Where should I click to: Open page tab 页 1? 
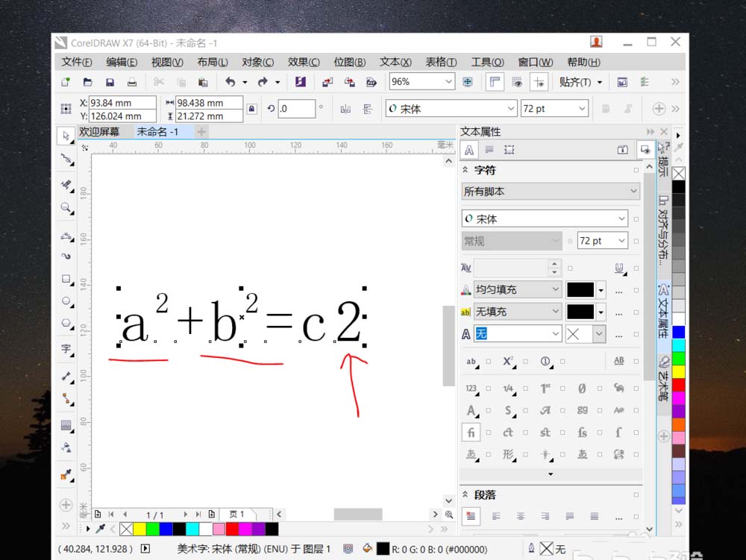pyautogui.click(x=236, y=515)
